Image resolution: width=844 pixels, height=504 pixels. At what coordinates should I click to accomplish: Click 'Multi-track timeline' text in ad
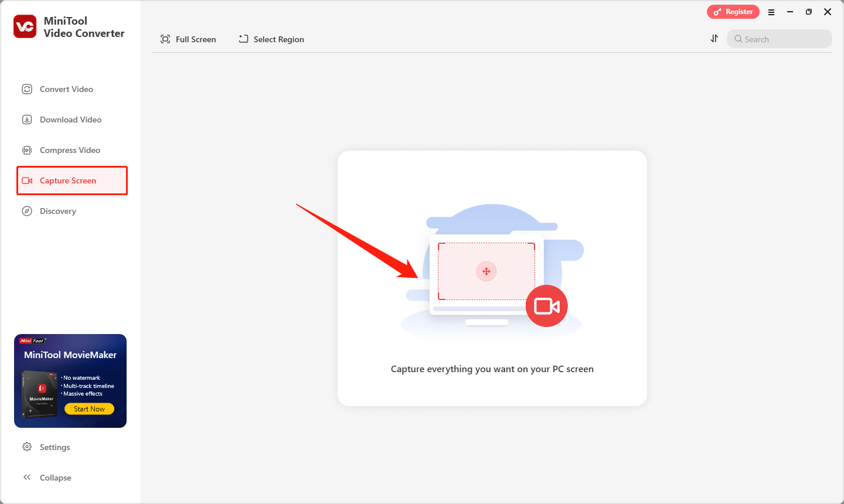89,386
